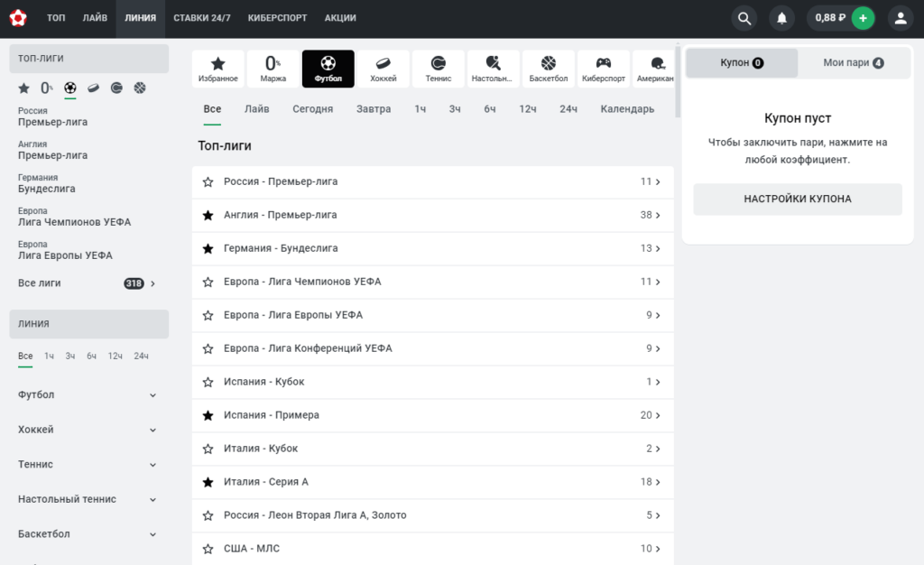The height and width of the screenshot is (565, 924).
Task: Select the Футбол sport tile
Action: coord(328,69)
